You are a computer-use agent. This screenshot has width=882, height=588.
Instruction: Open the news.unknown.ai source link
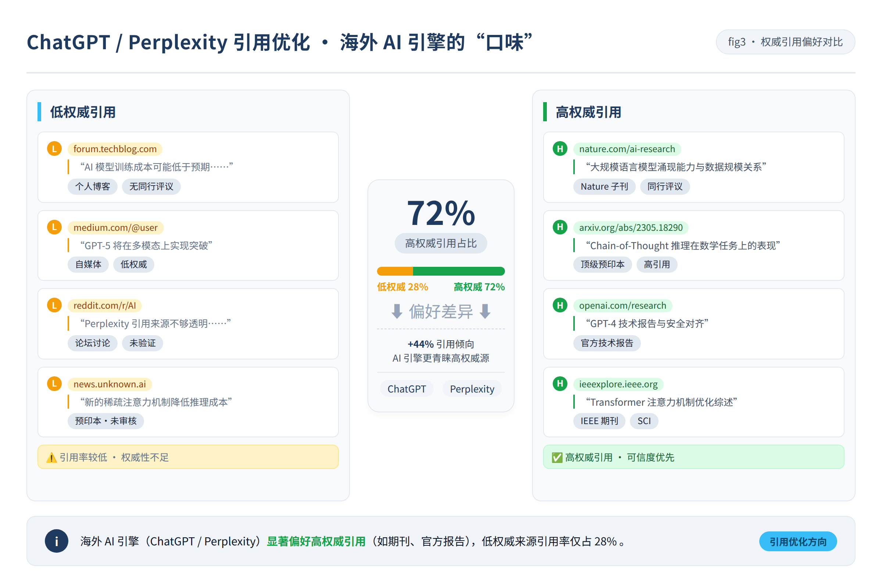tap(110, 384)
